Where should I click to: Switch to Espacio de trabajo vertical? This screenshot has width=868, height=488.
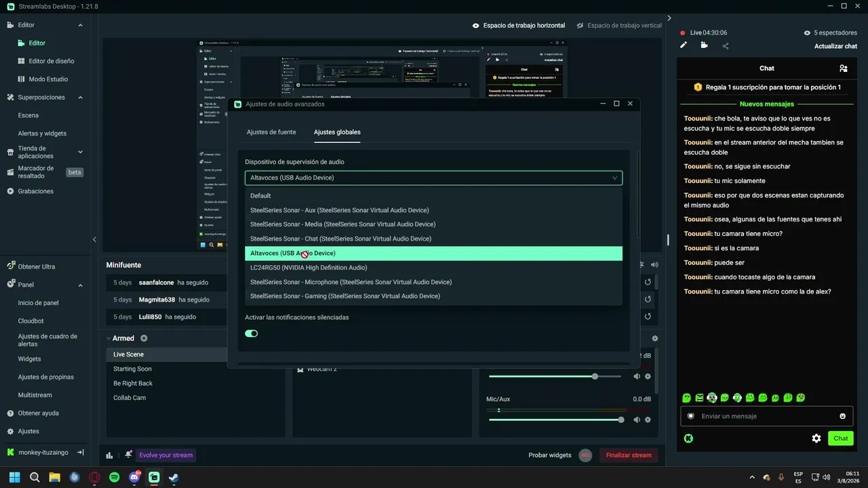coord(619,26)
